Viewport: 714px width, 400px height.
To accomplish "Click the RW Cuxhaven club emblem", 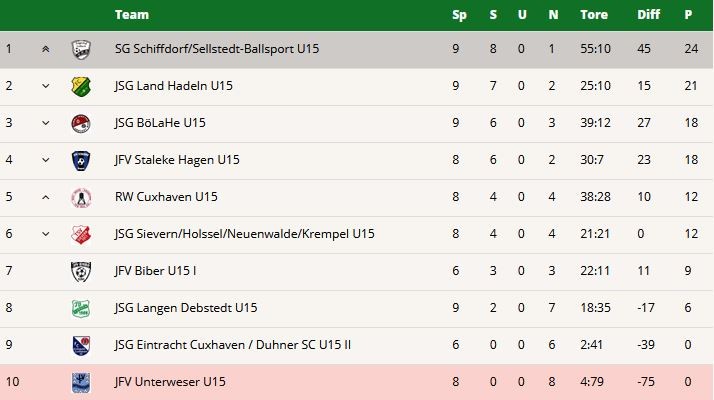I will pyautogui.click(x=81, y=197).
